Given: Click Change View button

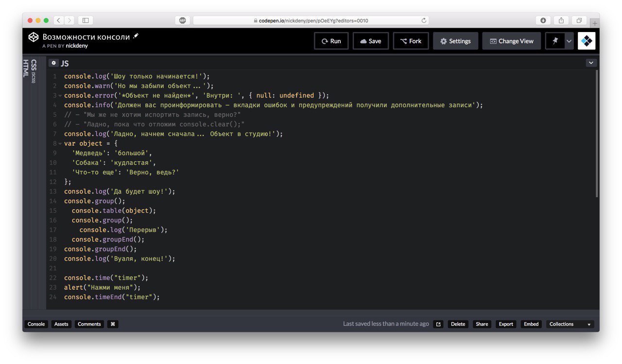Looking at the screenshot, I should (511, 41).
